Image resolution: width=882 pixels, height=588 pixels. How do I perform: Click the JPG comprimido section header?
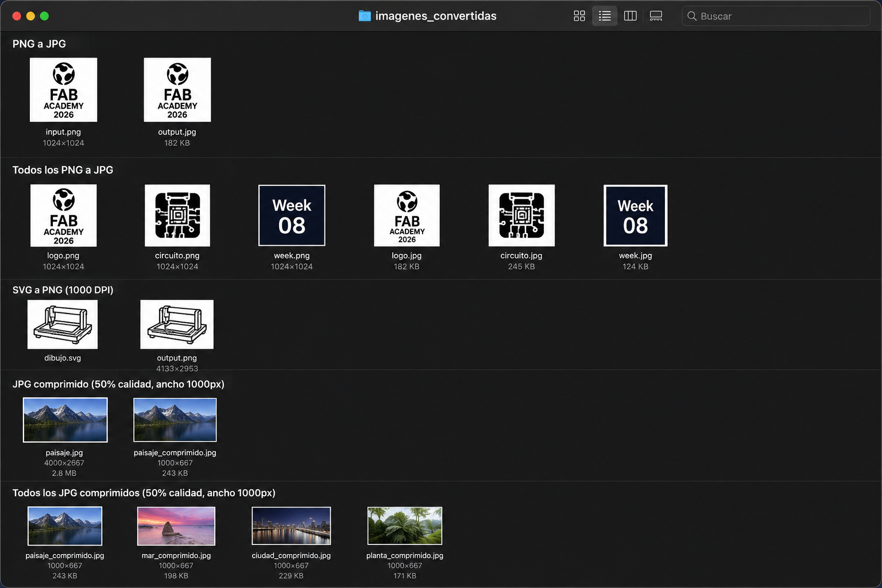[x=118, y=384]
